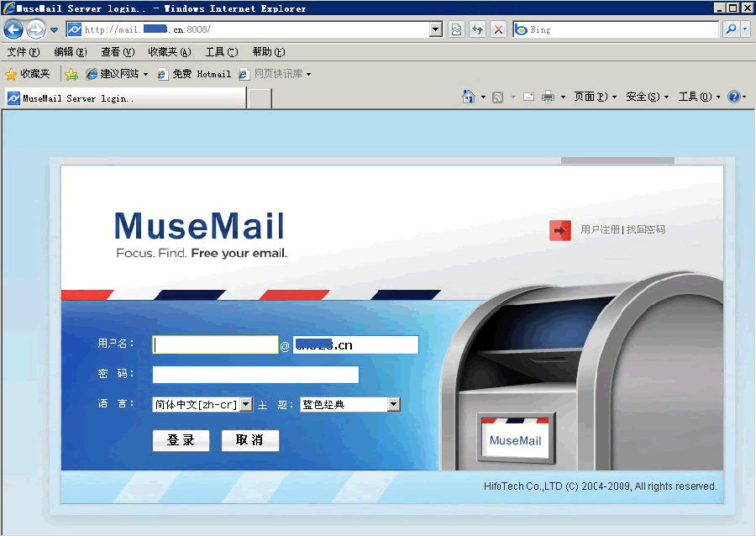Click the Internet Explorer title bar icon
The height and width of the screenshot is (536, 756).
pyautogui.click(x=8, y=8)
